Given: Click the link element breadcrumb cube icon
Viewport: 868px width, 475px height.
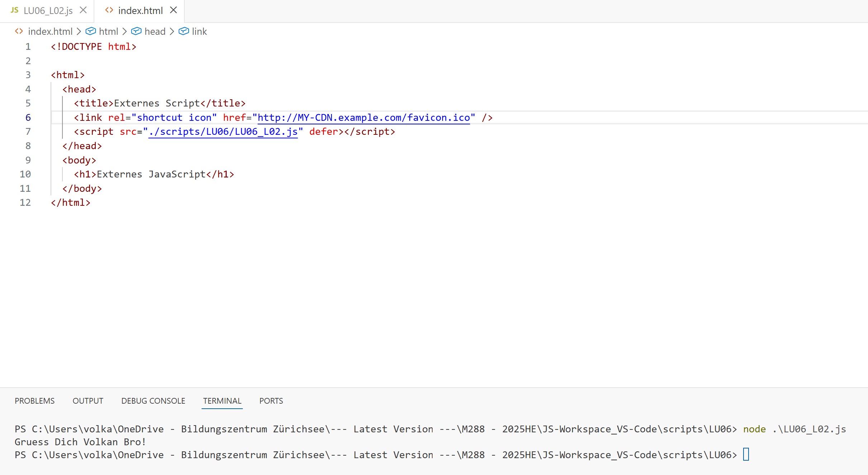Looking at the screenshot, I should tap(184, 32).
